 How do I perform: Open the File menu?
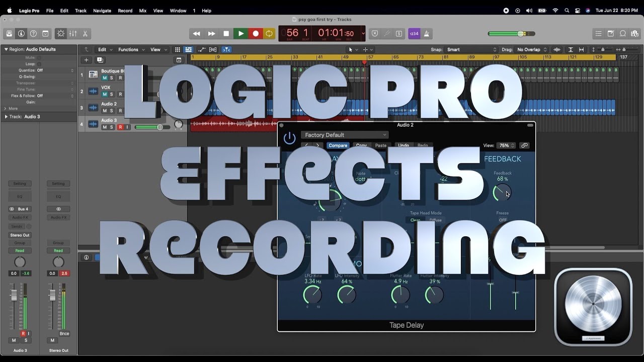pos(50,11)
